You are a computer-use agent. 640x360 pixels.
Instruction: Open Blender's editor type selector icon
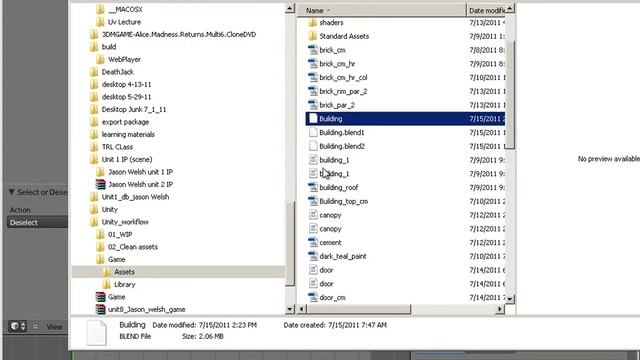pos(17,327)
